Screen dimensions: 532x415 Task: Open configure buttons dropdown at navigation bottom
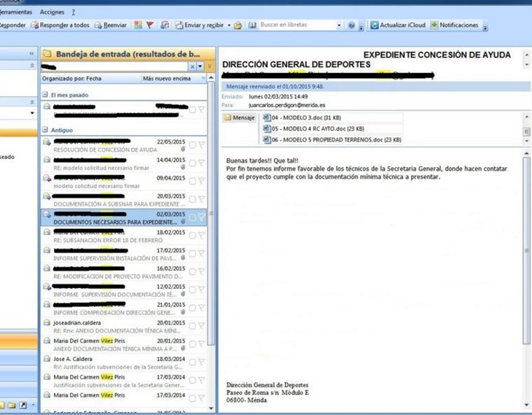click(x=33, y=405)
